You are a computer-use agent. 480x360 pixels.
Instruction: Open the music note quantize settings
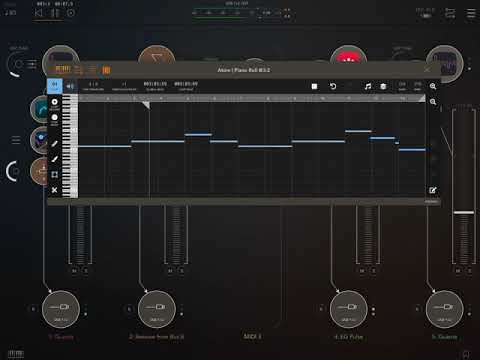pos(368,87)
